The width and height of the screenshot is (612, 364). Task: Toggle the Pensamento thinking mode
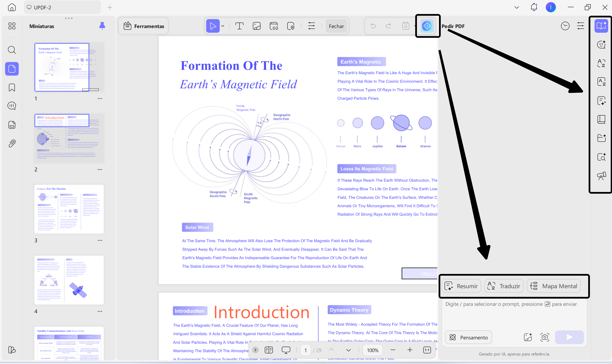coord(468,337)
